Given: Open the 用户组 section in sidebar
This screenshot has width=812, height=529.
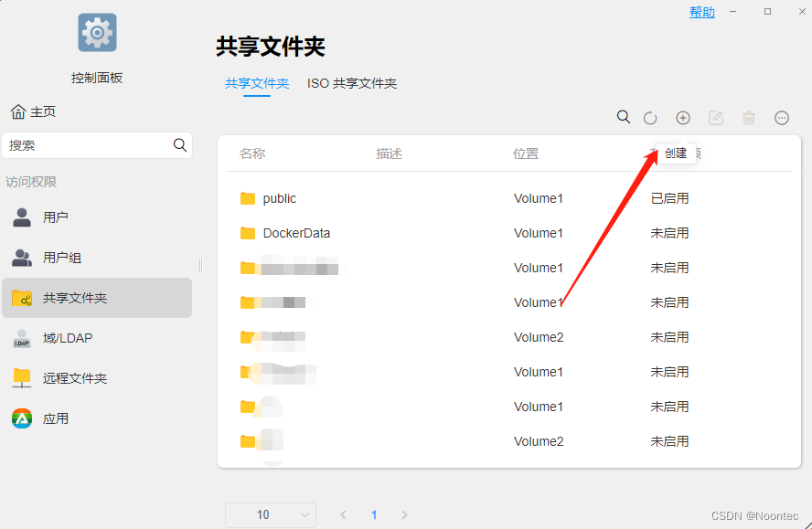Looking at the screenshot, I should pos(97,258).
